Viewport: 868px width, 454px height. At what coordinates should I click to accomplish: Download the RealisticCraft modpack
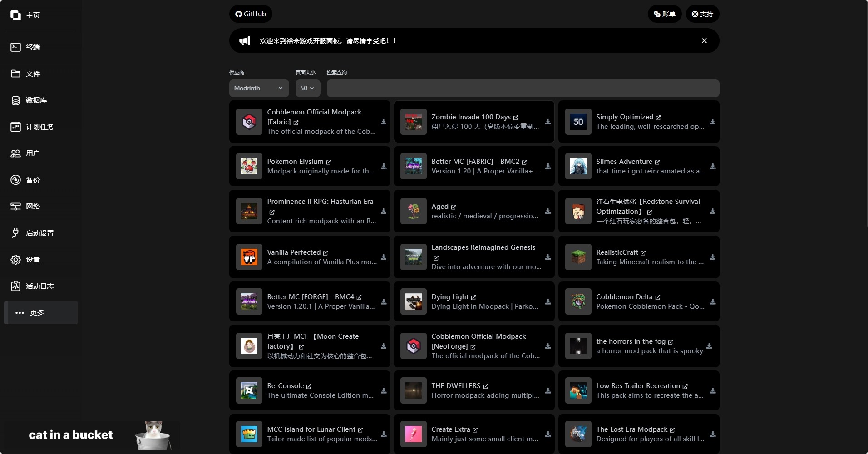(713, 257)
